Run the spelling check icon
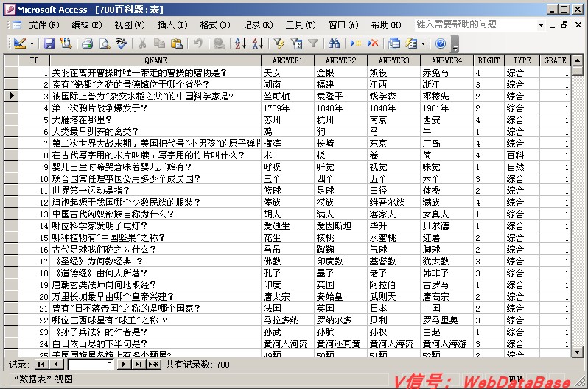The image size is (588, 389). [122, 43]
